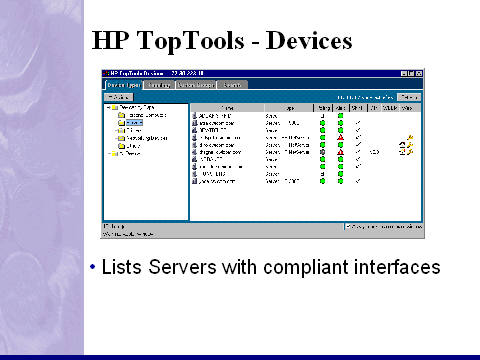
Task: Click the gray status icon in the sixth row
Action: (x=323, y=152)
